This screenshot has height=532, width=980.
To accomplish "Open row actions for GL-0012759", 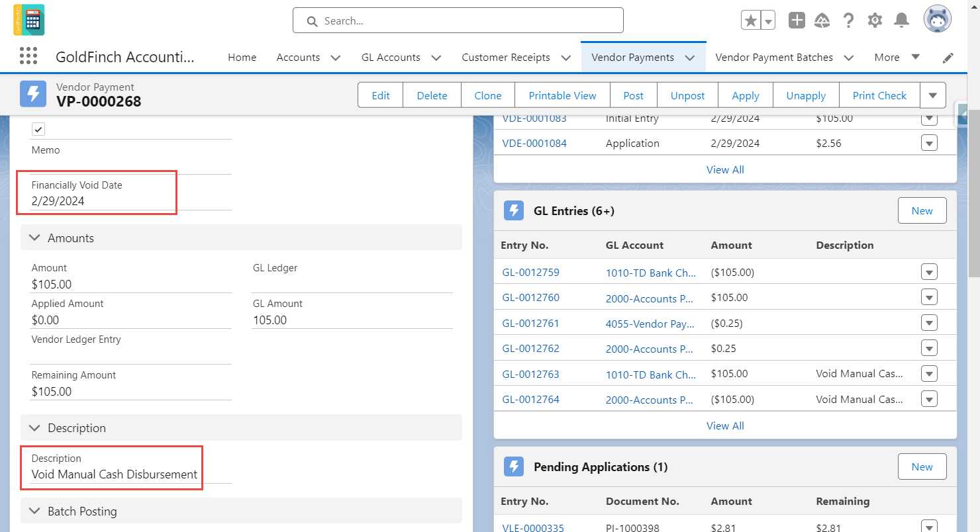I will [929, 272].
